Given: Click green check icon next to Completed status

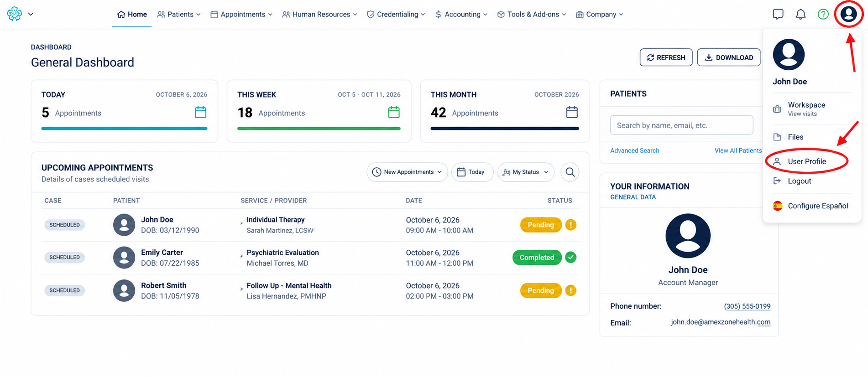Looking at the screenshot, I should pos(570,257).
